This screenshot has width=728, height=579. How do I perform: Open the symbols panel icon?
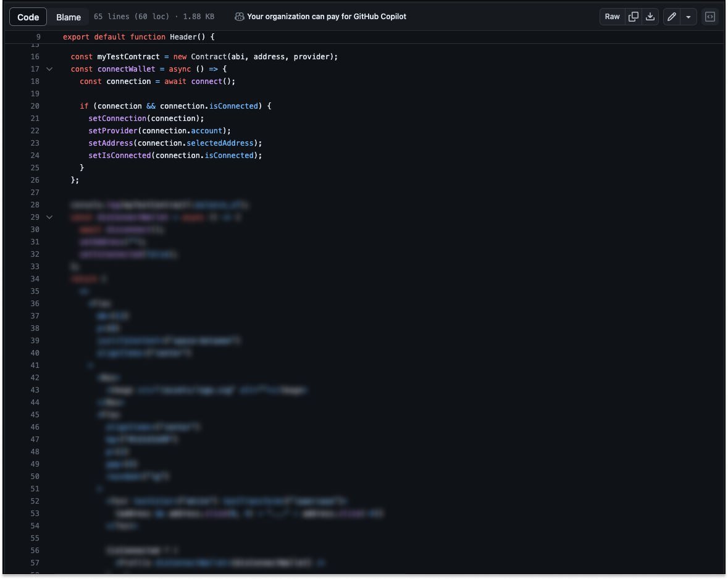[710, 17]
